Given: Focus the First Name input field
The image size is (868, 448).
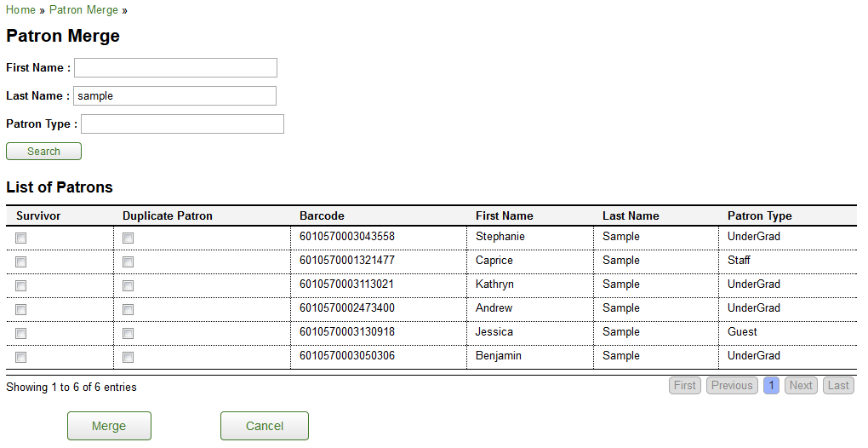Looking at the screenshot, I should coord(175,67).
